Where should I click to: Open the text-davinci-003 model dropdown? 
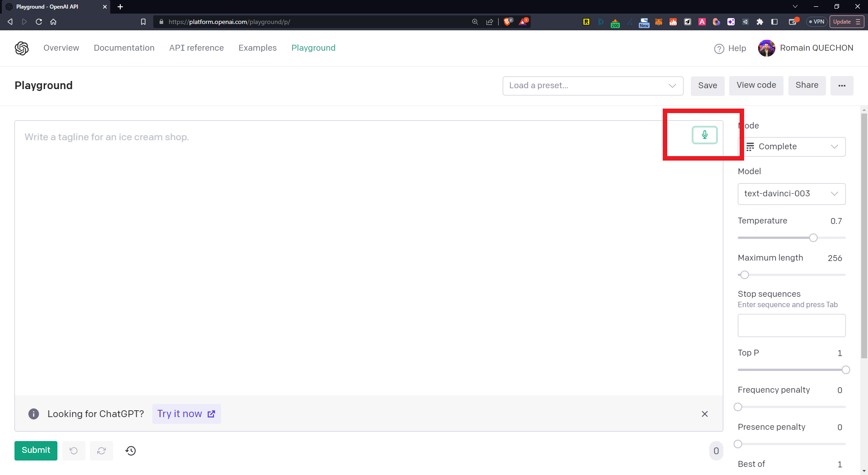pos(791,194)
